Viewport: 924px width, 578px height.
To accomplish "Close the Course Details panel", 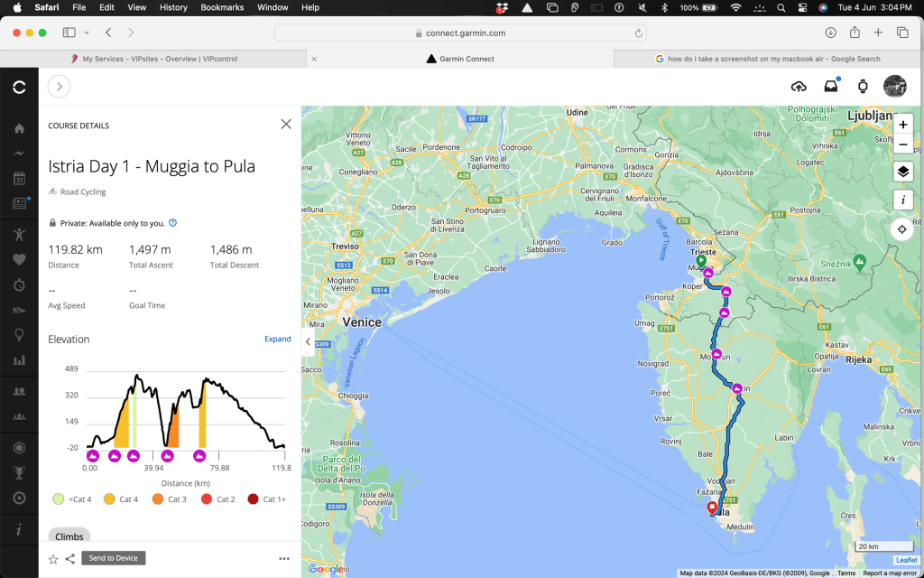I will [286, 125].
